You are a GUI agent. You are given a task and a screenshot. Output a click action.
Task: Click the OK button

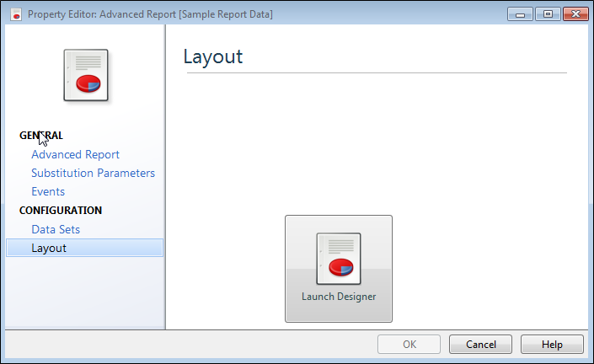tap(409, 345)
